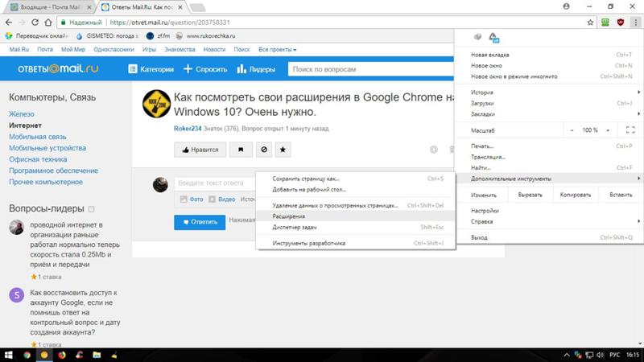Switch to the Входящие Почта Mail tab
Image resolution: width=644 pixels, height=362 pixels.
pyautogui.click(x=50, y=7)
